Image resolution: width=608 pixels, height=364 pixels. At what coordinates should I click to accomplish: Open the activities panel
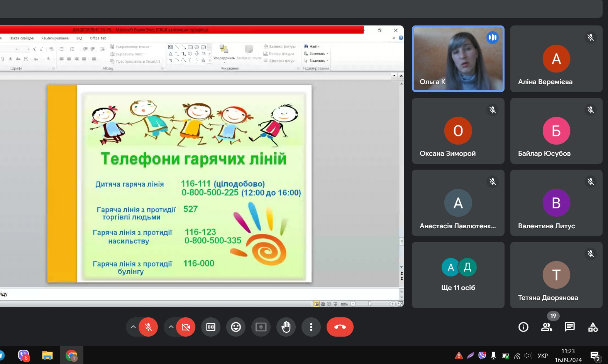[x=593, y=327]
